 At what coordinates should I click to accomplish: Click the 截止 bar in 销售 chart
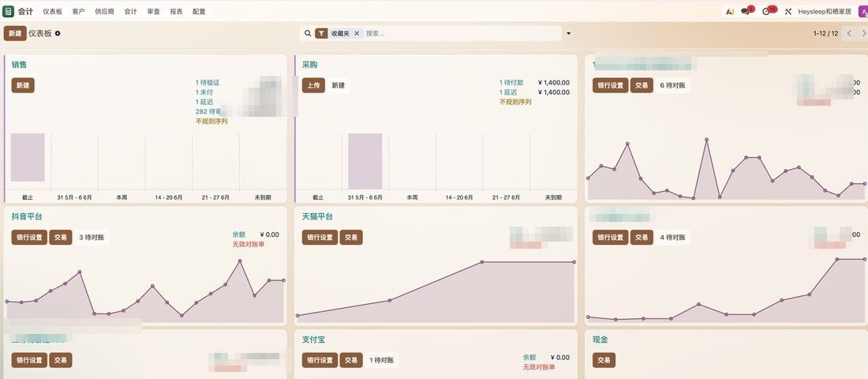28,157
